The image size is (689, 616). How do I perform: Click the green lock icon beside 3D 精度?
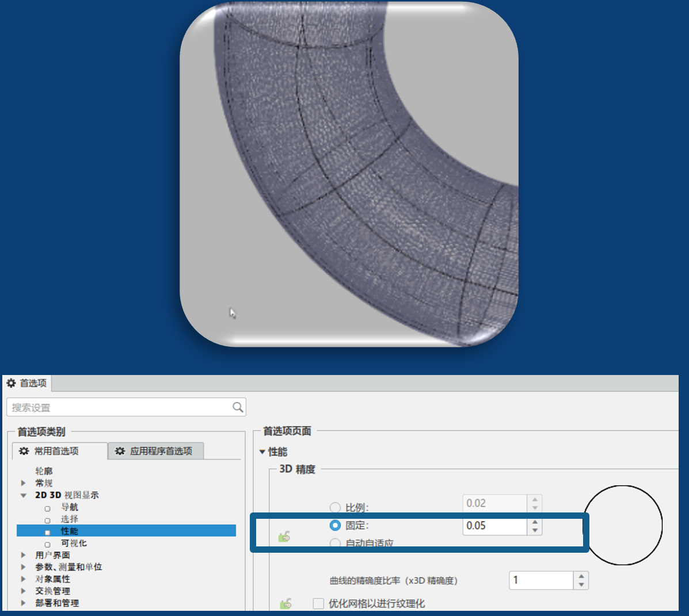(x=284, y=537)
